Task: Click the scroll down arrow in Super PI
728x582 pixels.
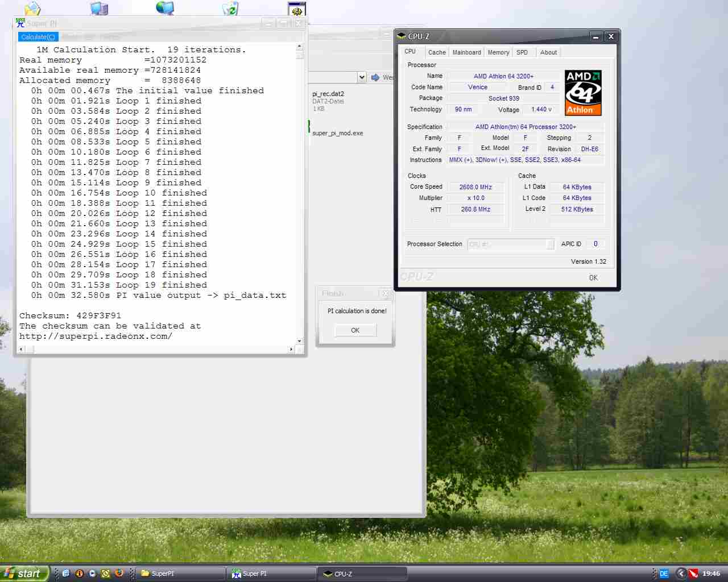Action: pos(300,342)
